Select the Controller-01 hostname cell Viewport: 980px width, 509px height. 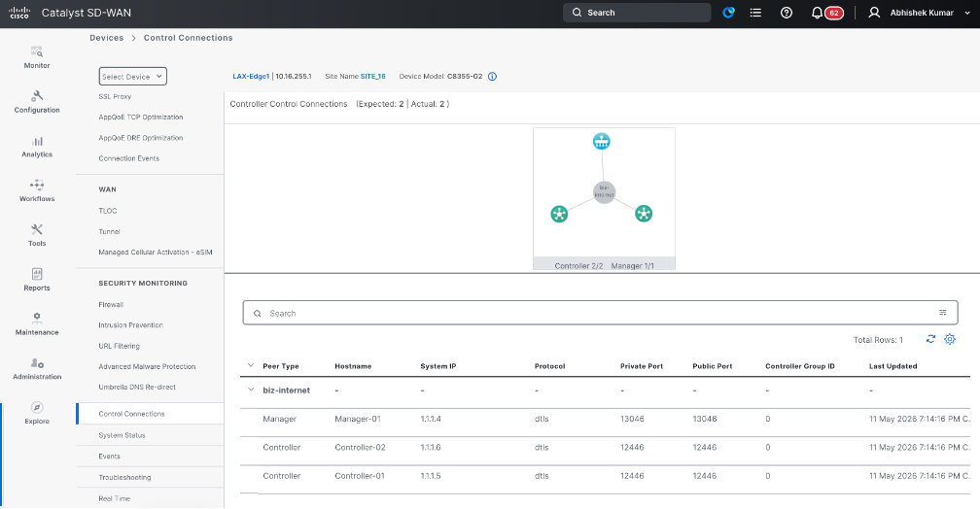(x=360, y=476)
